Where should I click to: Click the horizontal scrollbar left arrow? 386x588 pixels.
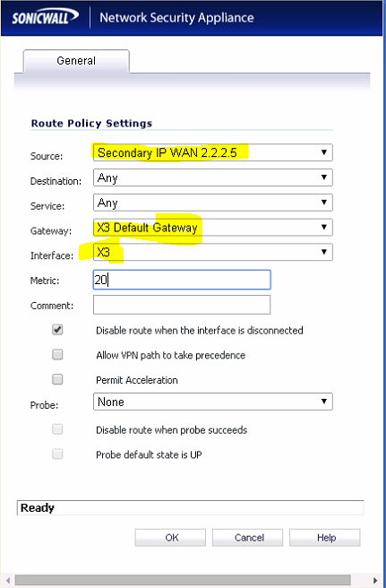point(8,581)
